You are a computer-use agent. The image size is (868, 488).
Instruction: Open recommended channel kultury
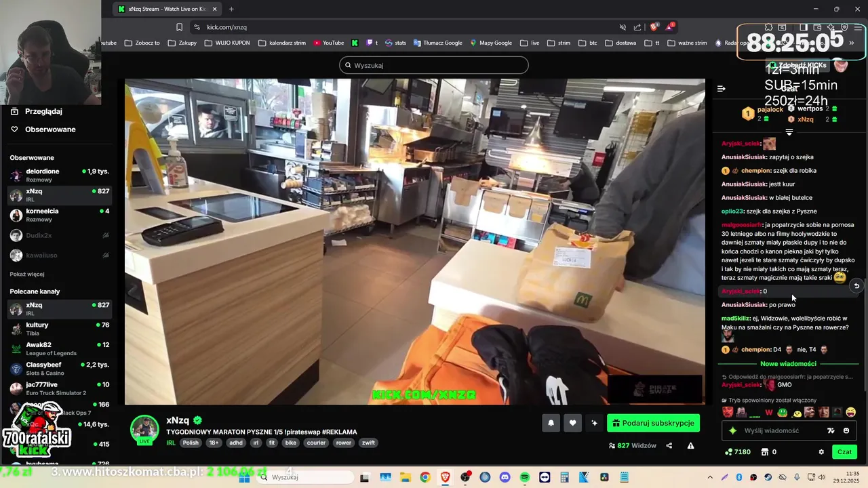pyautogui.click(x=60, y=329)
